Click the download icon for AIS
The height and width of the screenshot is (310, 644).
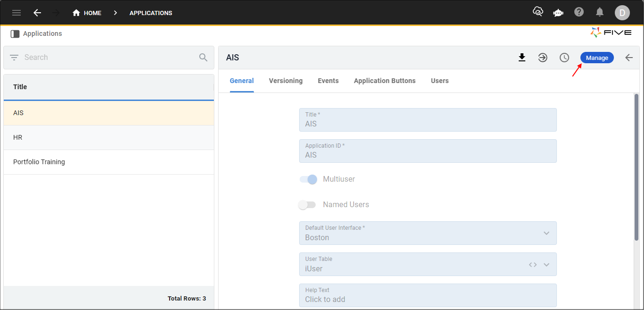[522, 58]
